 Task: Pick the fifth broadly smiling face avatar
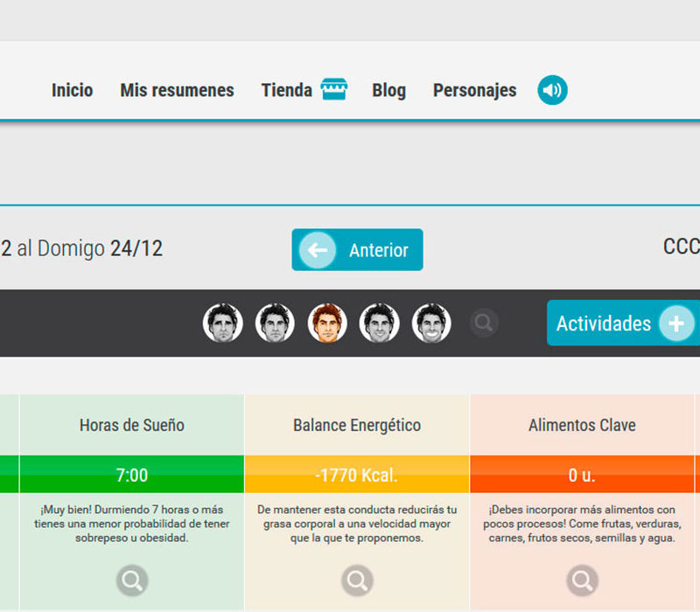coord(431,323)
